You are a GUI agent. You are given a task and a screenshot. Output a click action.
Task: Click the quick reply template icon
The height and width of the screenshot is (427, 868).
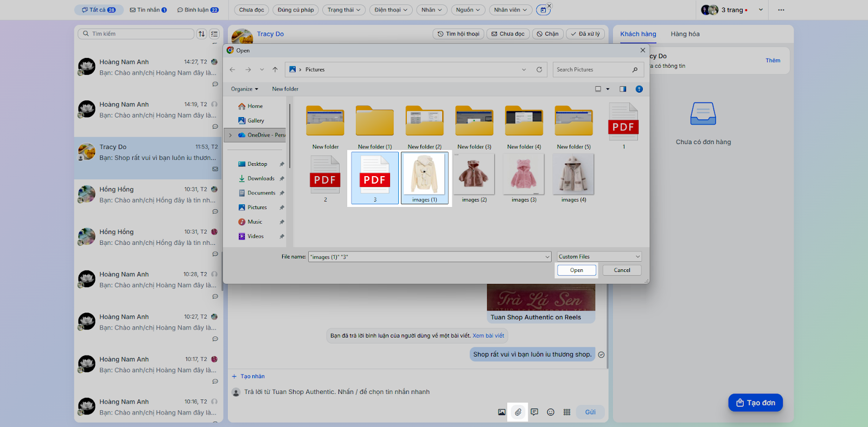tap(534, 412)
